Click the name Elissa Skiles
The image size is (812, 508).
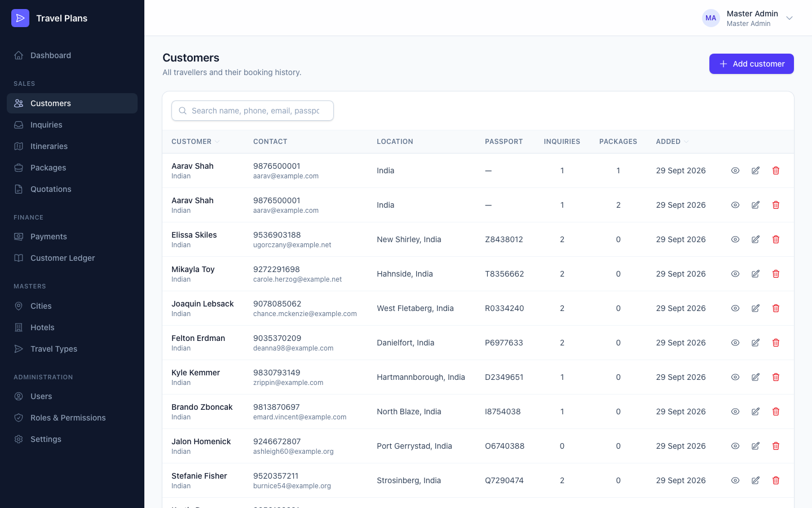tap(194, 235)
